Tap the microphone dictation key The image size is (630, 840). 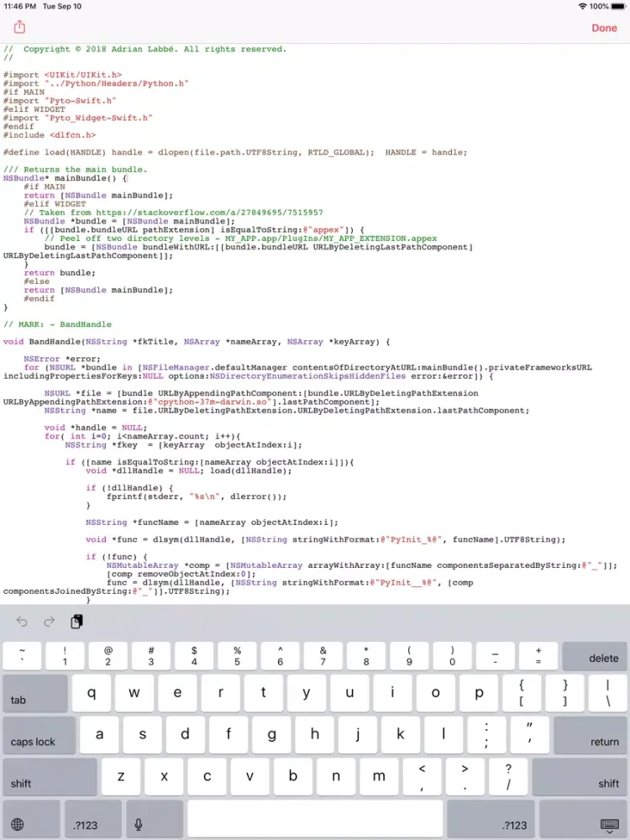pos(138,824)
